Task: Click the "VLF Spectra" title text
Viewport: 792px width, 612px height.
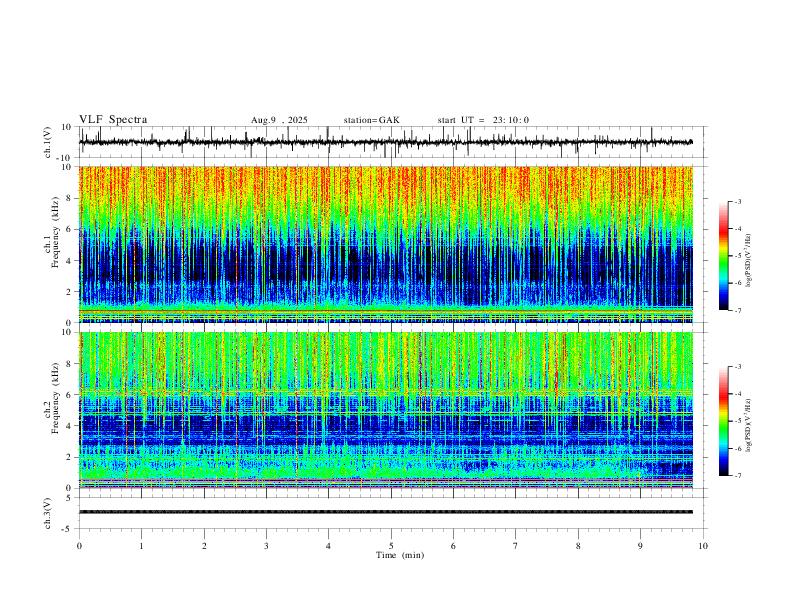Action: (x=113, y=120)
